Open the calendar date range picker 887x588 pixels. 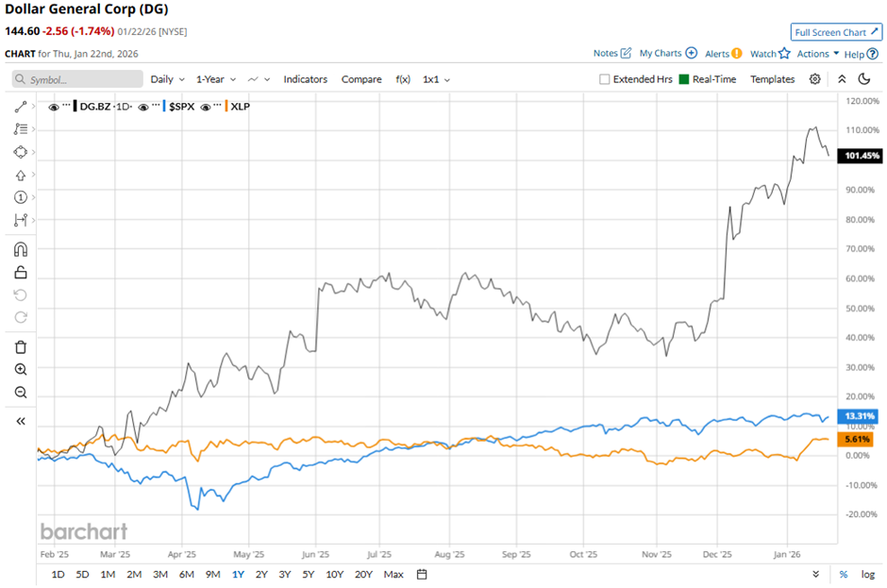pyautogui.click(x=422, y=575)
